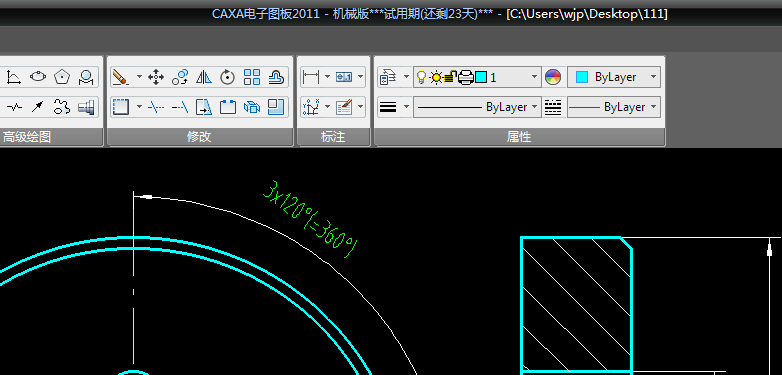This screenshot has width=782, height=375.
Task: Open the annotation edit dropdown arrow
Action: [361, 107]
